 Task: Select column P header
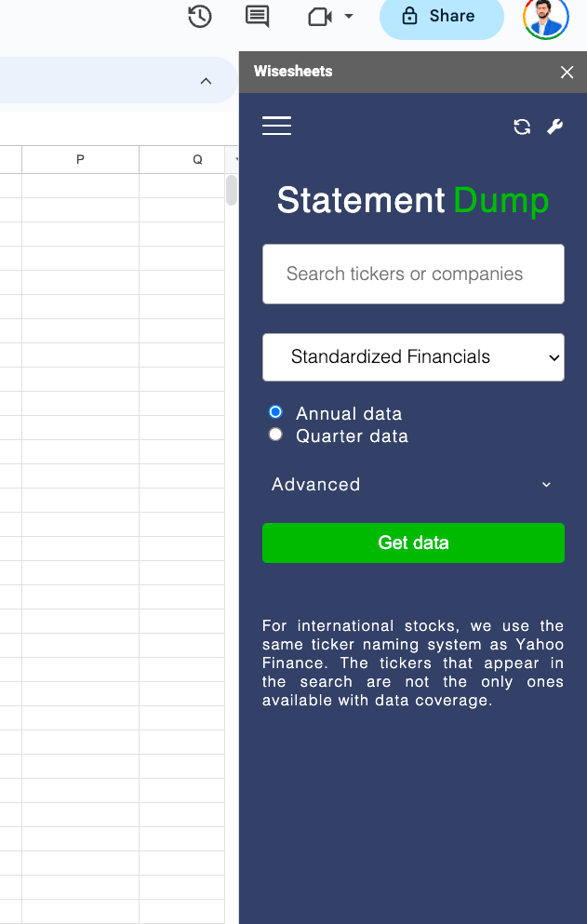(x=80, y=159)
